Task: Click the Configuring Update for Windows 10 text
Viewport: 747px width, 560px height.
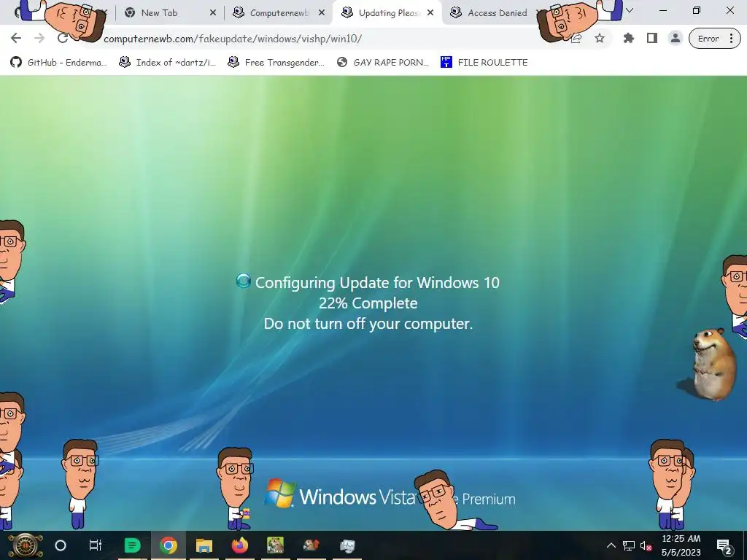Action: point(377,282)
